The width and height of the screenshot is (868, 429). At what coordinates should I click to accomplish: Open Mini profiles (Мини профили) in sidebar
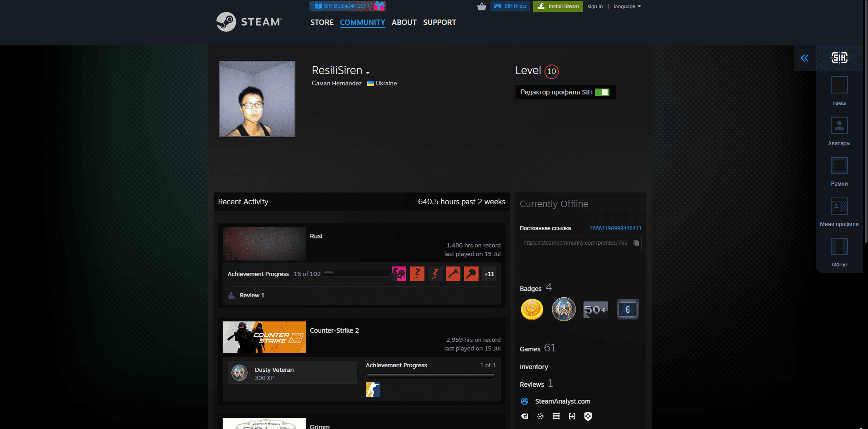(839, 212)
